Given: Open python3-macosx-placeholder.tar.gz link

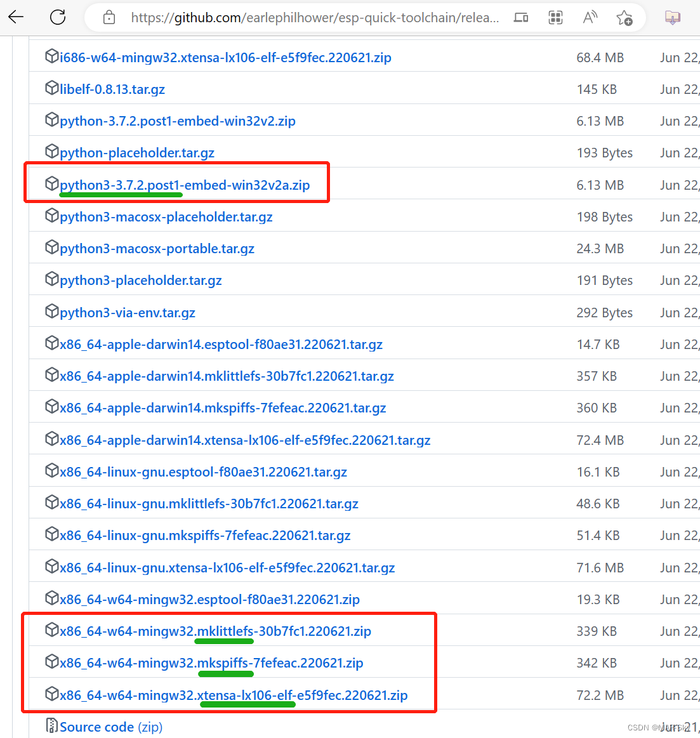Looking at the screenshot, I should tap(166, 217).
